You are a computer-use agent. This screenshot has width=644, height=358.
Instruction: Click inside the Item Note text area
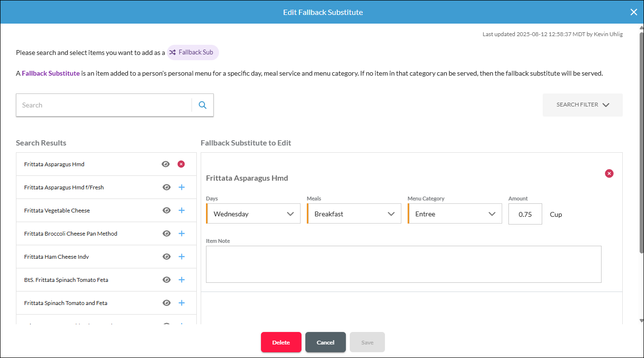tap(404, 264)
